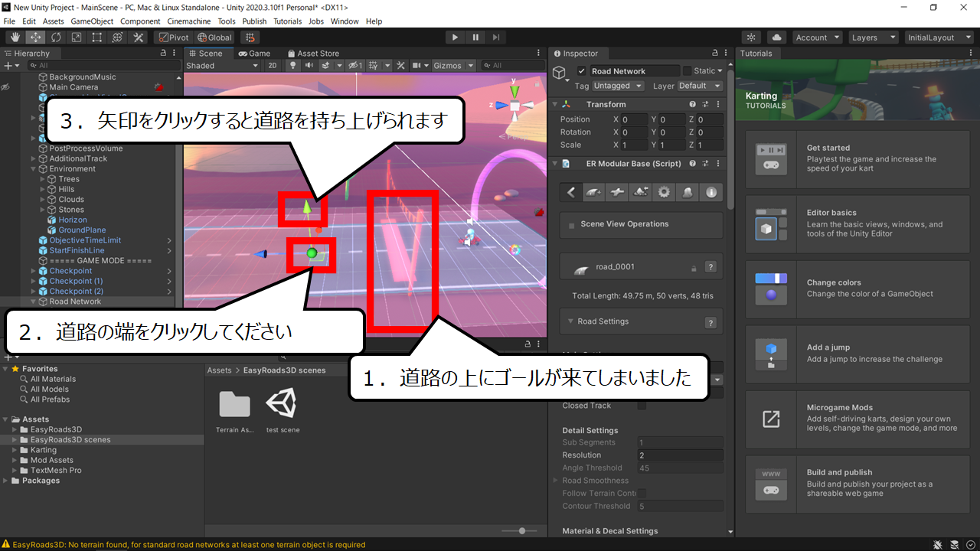Click the Step button
The image size is (980, 551).
pos(496,37)
